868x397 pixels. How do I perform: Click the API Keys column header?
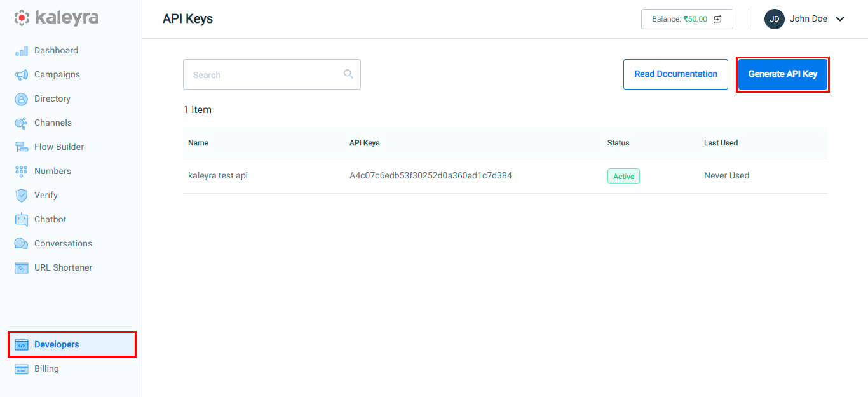tap(365, 143)
